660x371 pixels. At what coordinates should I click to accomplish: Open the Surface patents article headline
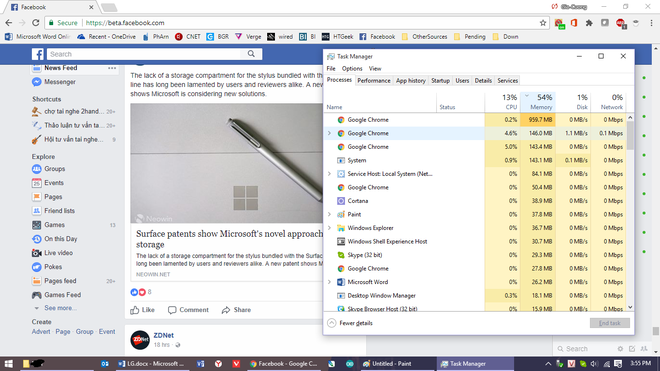tap(229, 239)
